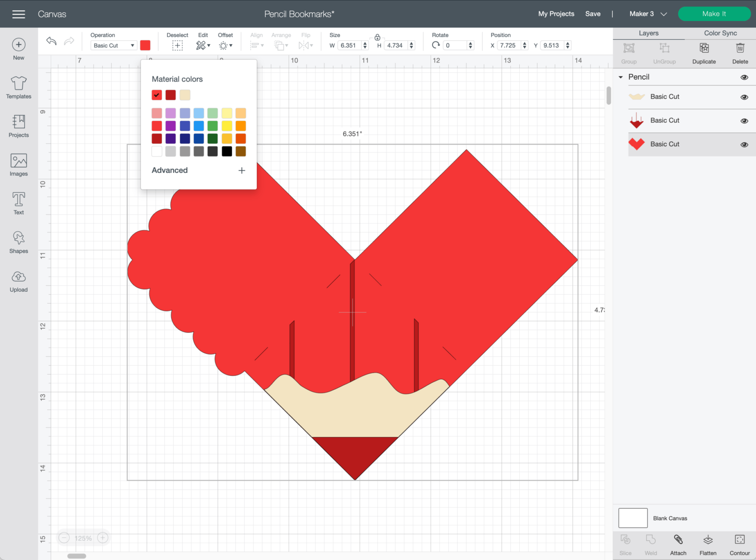This screenshot has height=560, width=756.
Task: Select the Weld tool
Action: point(651,544)
